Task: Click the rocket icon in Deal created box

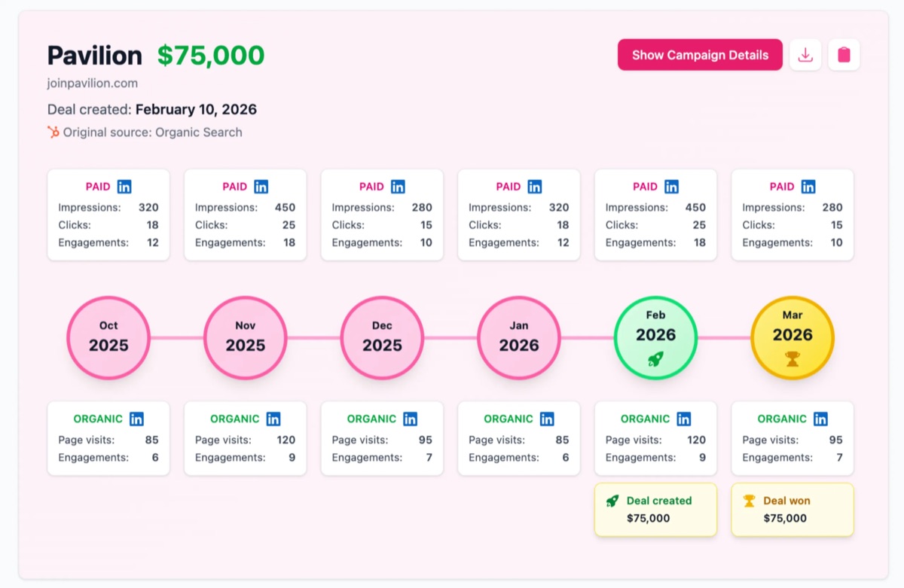Action: (x=612, y=501)
